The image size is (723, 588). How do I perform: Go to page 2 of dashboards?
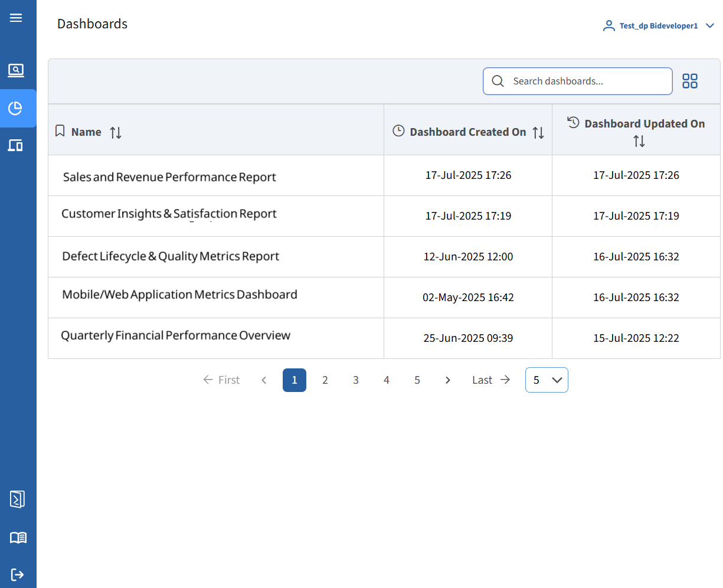[325, 380]
